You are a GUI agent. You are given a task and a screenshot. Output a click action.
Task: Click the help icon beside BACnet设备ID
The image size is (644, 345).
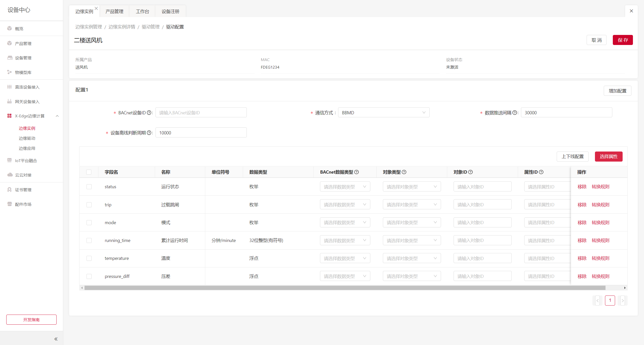pyautogui.click(x=149, y=113)
